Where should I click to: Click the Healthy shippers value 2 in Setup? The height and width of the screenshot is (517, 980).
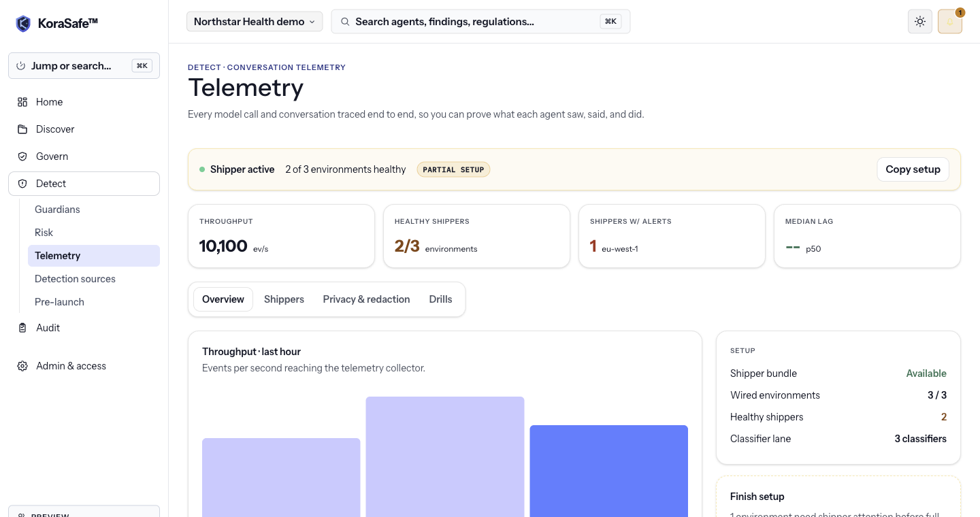click(943, 417)
